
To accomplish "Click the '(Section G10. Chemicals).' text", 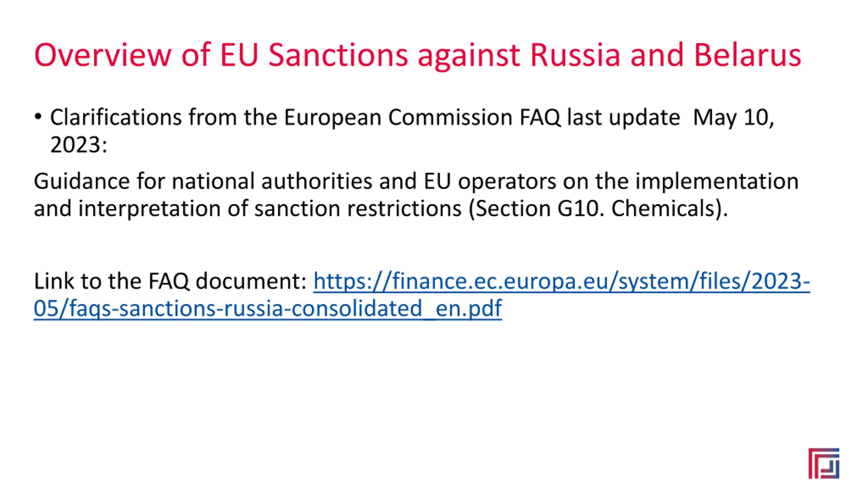I will click(598, 208).
